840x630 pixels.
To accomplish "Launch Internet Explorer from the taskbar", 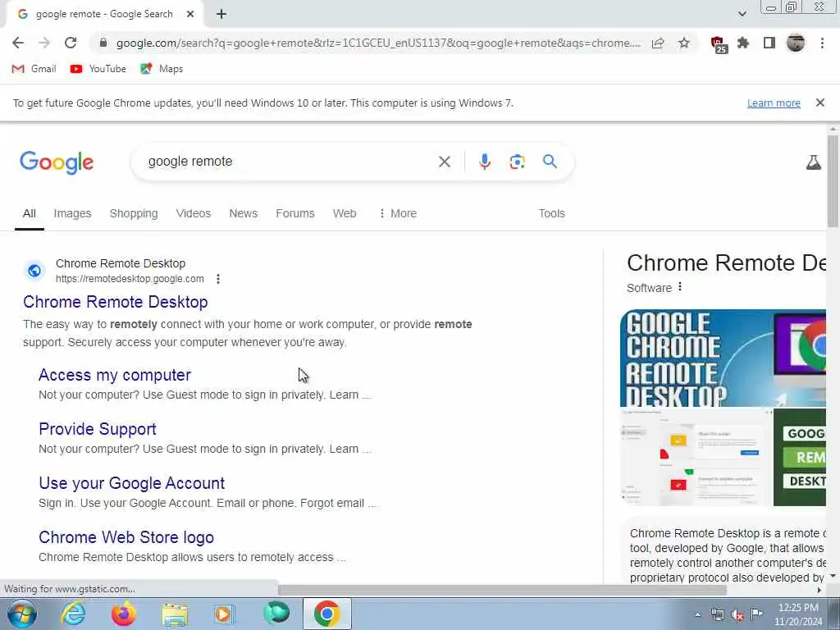I will (x=73, y=614).
